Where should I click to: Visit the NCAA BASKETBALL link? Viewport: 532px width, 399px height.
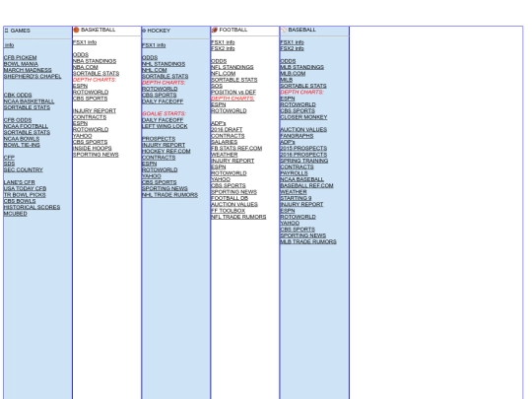point(29,101)
